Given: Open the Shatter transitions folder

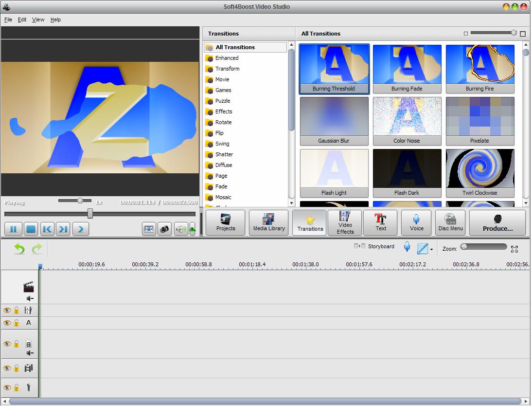Looking at the screenshot, I should (224, 154).
